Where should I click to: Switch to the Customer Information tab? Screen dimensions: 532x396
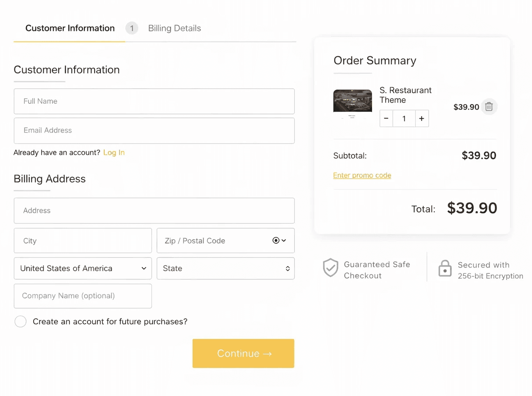(x=70, y=28)
